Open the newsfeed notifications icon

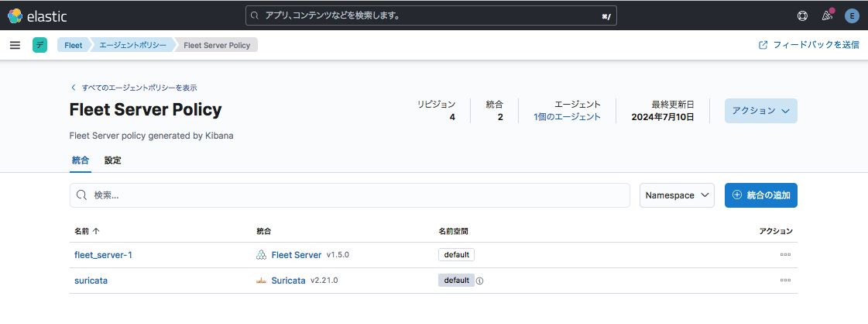[x=827, y=16]
